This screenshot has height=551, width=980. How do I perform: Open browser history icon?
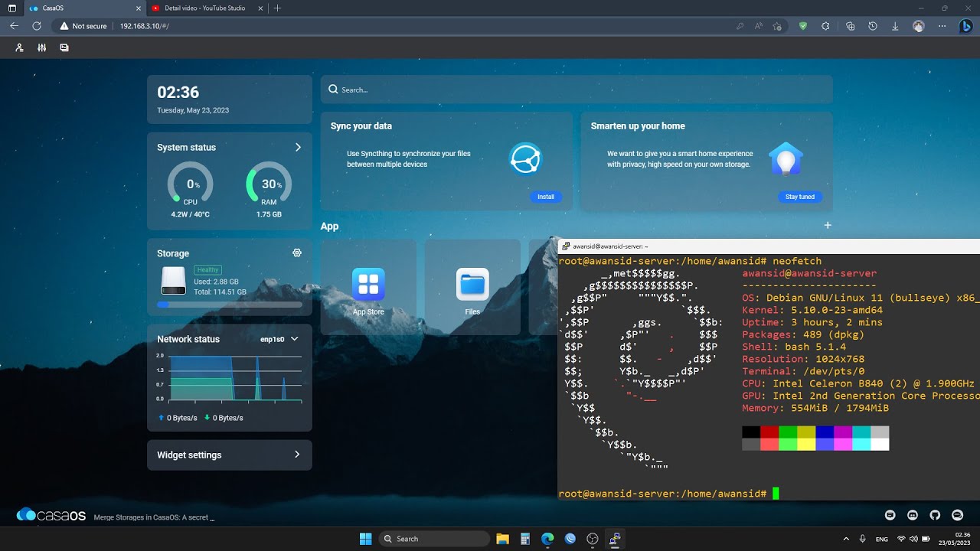[873, 26]
